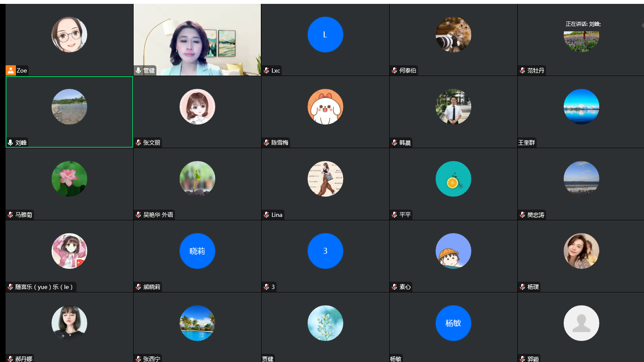Image resolution: width=644 pixels, height=362 pixels.
Task: Click the microphone icon next to 管健
Action: (138, 70)
